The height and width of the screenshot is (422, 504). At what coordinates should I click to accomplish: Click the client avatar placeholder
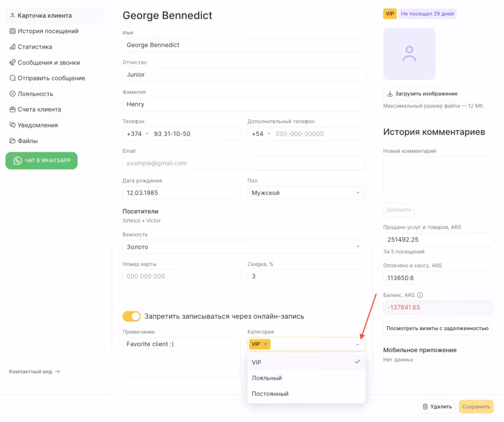pyautogui.click(x=409, y=54)
